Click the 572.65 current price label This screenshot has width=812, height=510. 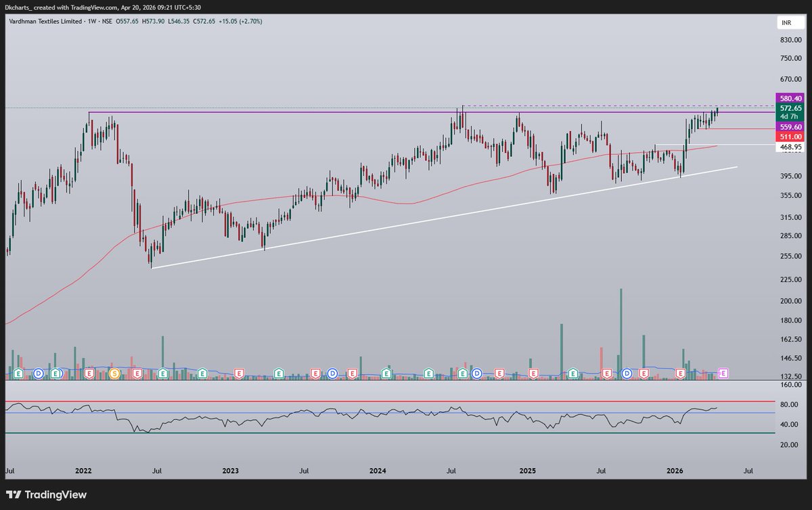pos(789,108)
